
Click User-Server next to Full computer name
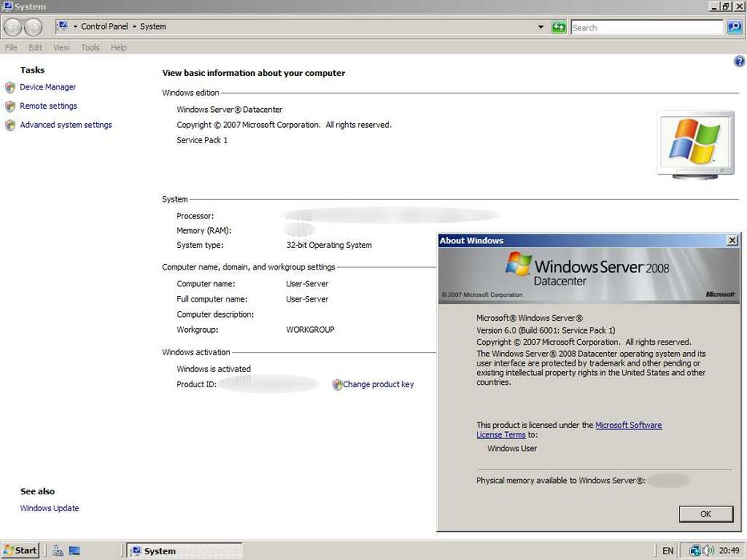pyautogui.click(x=307, y=299)
